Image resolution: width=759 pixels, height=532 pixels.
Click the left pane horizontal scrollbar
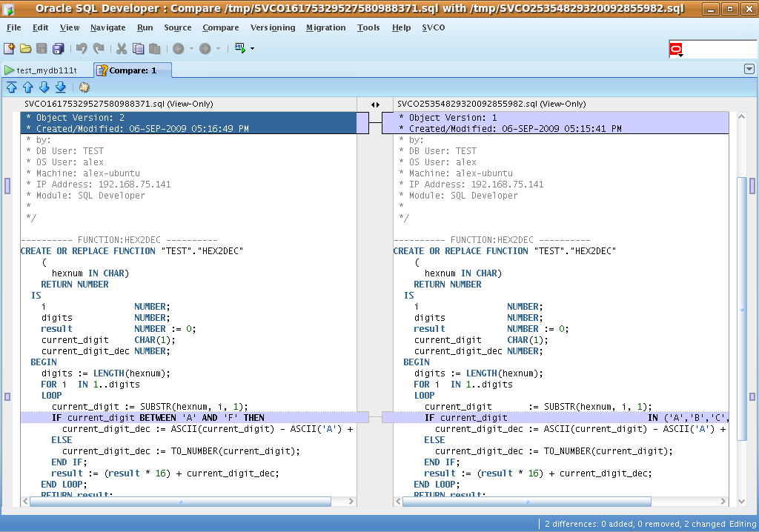pos(180,502)
